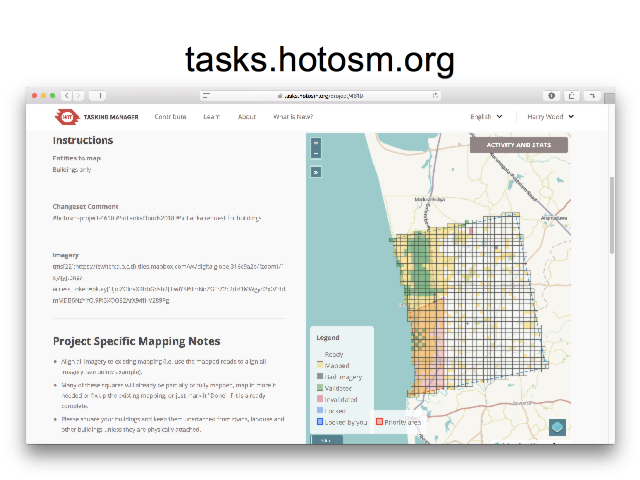The height and width of the screenshot is (480, 640).
Task: Open the Learn menu item
Action: coord(211,117)
